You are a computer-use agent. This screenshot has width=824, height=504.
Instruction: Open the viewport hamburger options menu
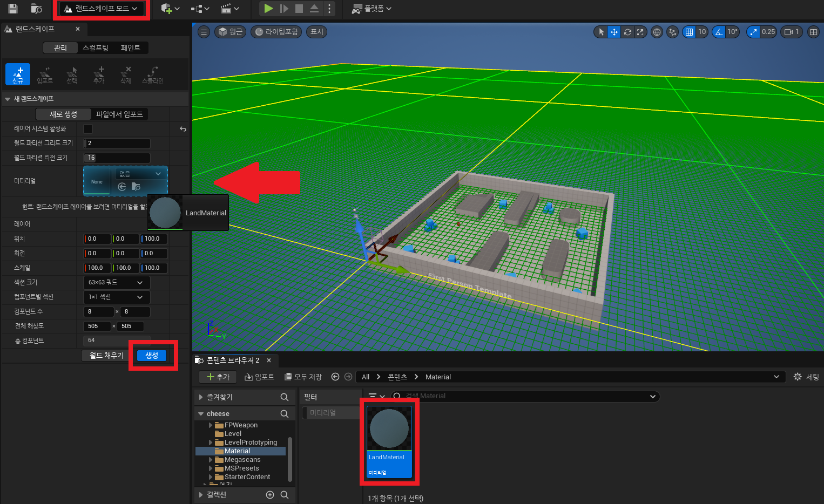204,32
